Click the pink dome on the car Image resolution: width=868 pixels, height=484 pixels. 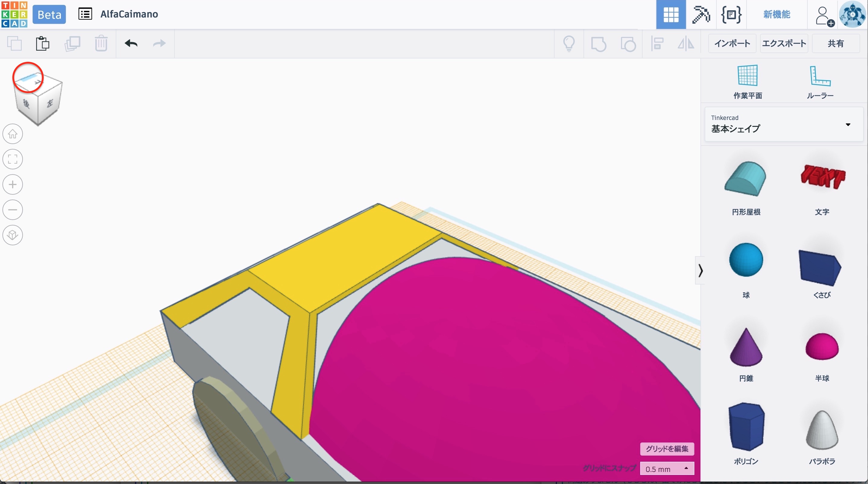[x=489, y=354]
